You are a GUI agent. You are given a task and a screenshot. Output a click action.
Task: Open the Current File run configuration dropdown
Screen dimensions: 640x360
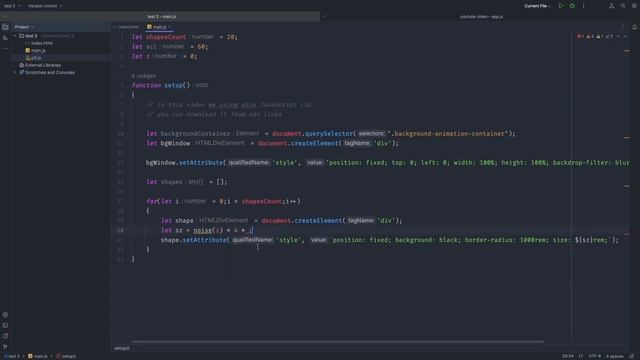pos(537,6)
